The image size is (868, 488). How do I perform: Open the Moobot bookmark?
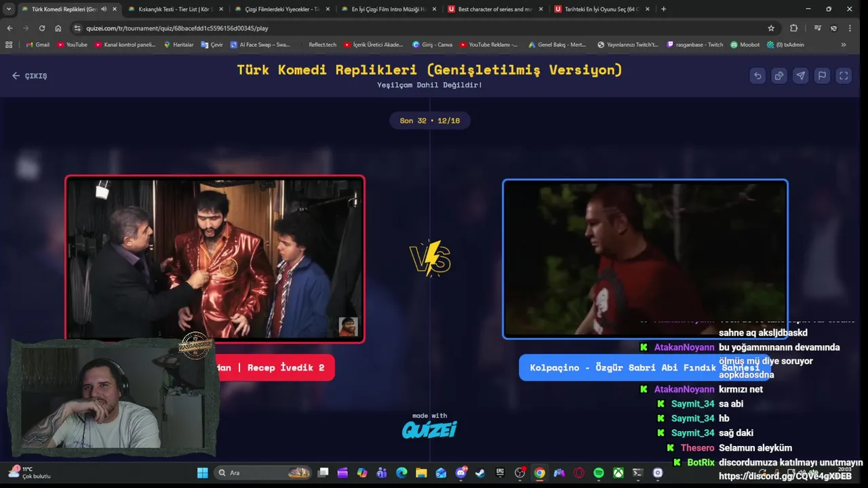pyautogui.click(x=745, y=45)
